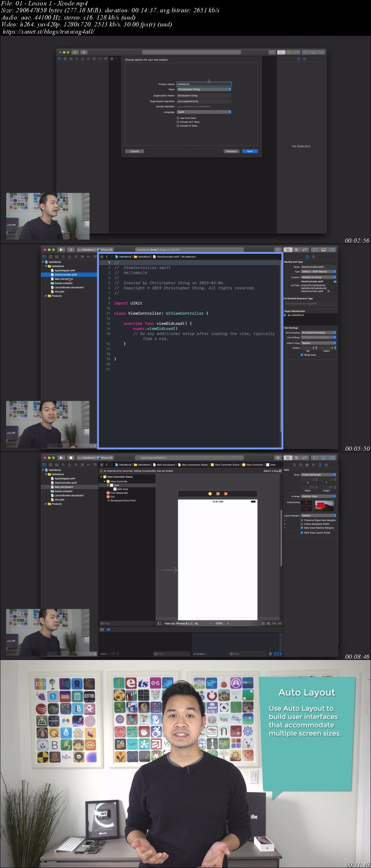Open Quick Help inspector in the ViewController.swift window

pyautogui.click(x=313, y=257)
